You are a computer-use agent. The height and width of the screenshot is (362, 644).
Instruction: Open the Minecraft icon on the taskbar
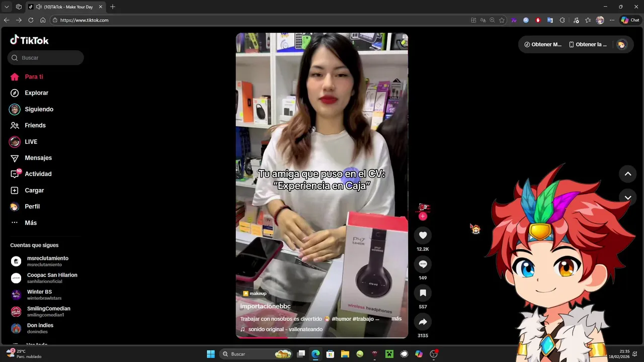(x=389, y=354)
